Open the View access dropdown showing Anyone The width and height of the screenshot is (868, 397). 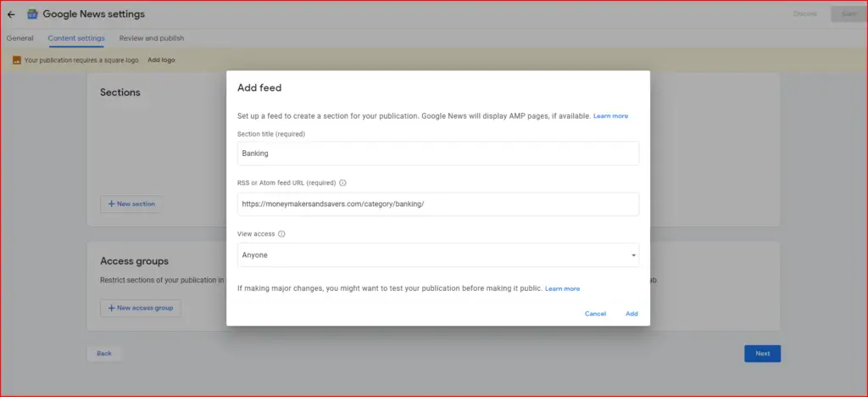click(x=438, y=255)
